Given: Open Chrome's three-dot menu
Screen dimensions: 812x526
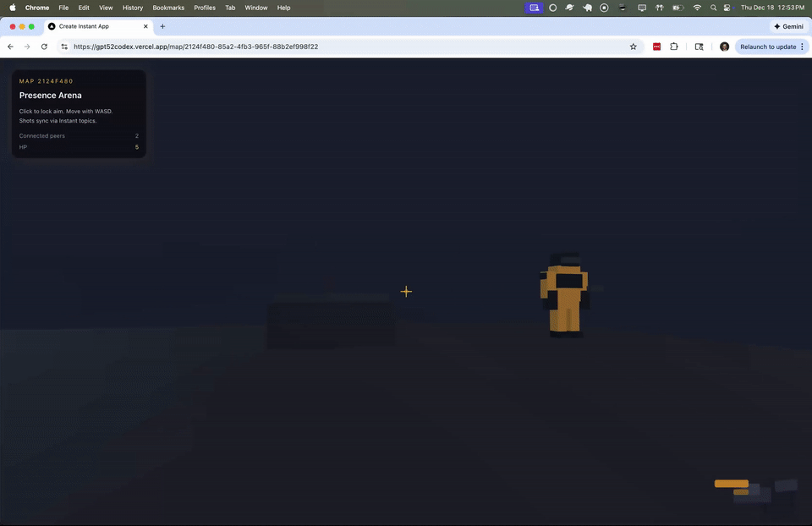Looking at the screenshot, I should 802,47.
